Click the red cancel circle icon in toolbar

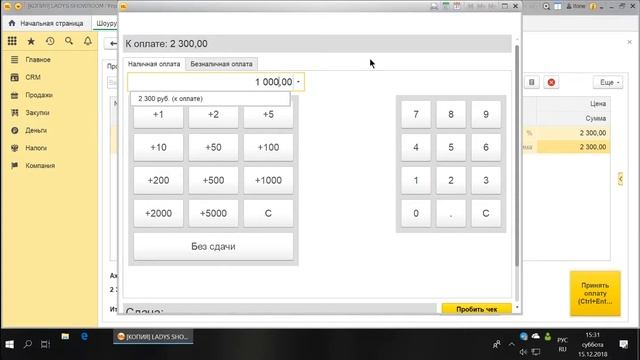click(x=551, y=82)
